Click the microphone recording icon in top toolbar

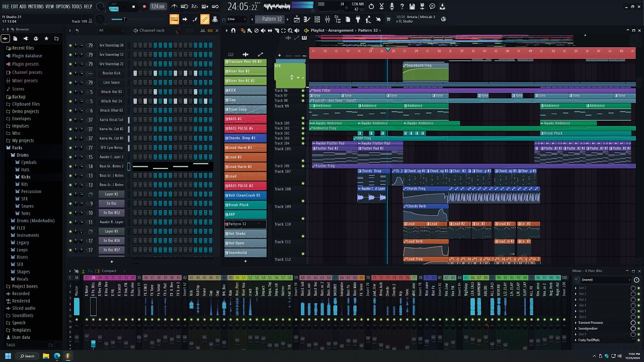(x=391, y=7)
